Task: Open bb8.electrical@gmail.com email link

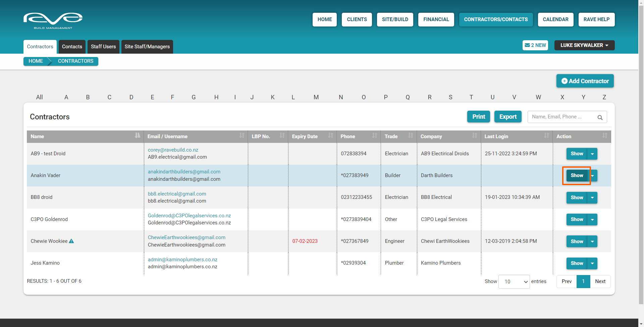Action: pyautogui.click(x=177, y=194)
